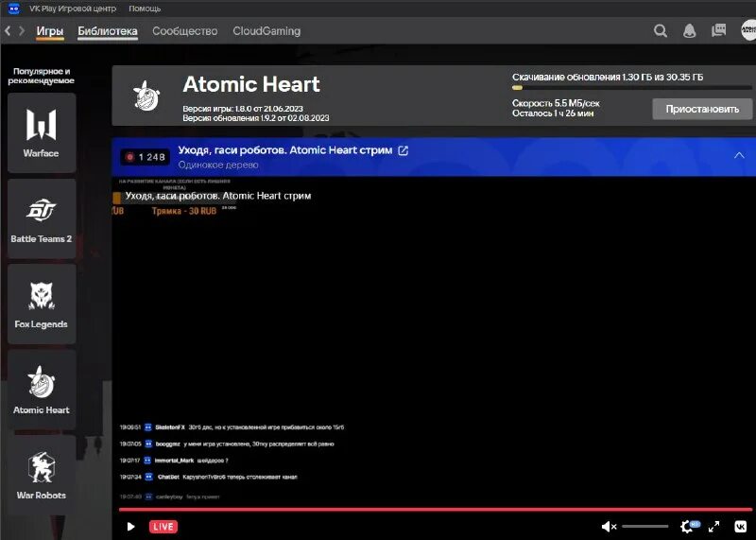
Task: Open the search magnifier icon
Action: click(x=661, y=31)
